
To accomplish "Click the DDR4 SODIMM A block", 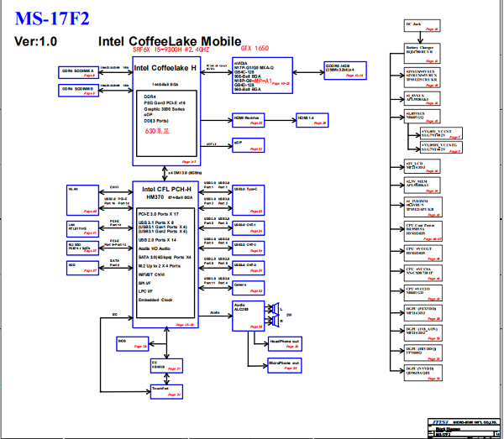I will [x=79, y=71].
